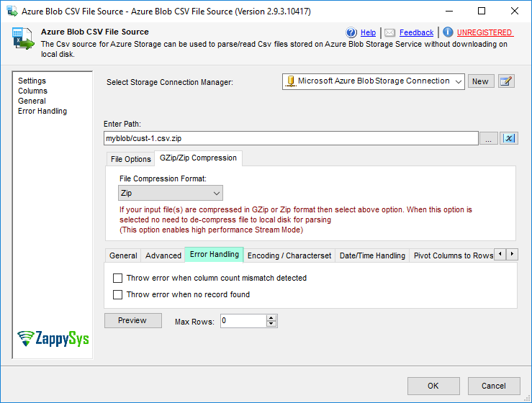532x403 pixels.
Task: Click the Help link
Action: [368, 32]
